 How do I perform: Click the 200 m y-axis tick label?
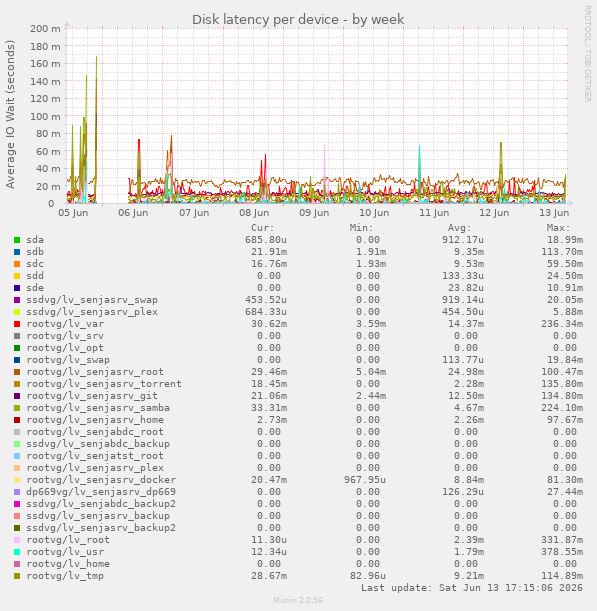[x=45, y=28]
